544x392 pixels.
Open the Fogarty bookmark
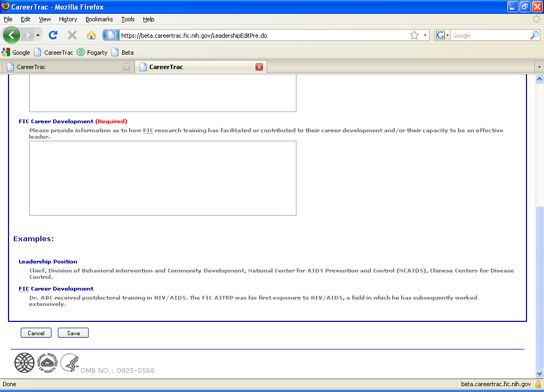pyautogui.click(x=92, y=53)
